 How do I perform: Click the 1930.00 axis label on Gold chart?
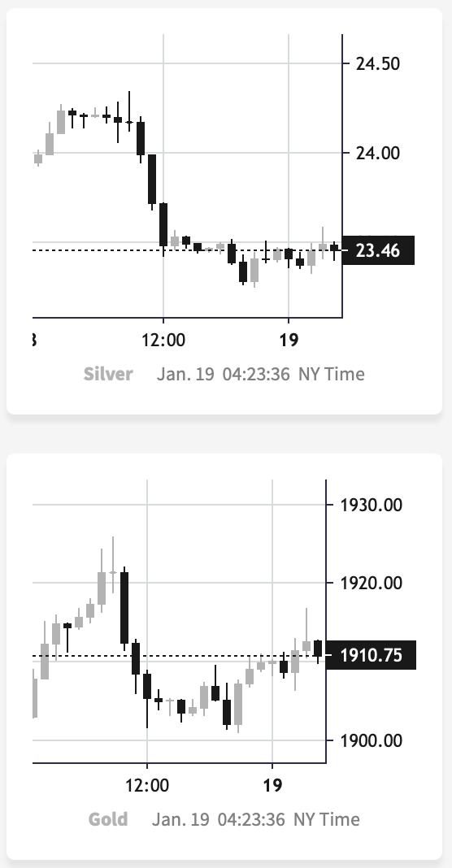(x=372, y=505)
